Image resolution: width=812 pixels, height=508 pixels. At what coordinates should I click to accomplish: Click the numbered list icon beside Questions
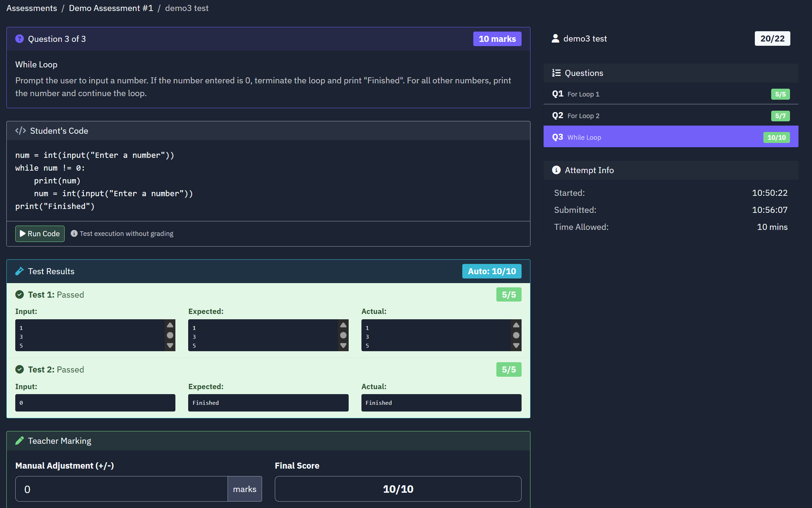click(x=556, y=73)
